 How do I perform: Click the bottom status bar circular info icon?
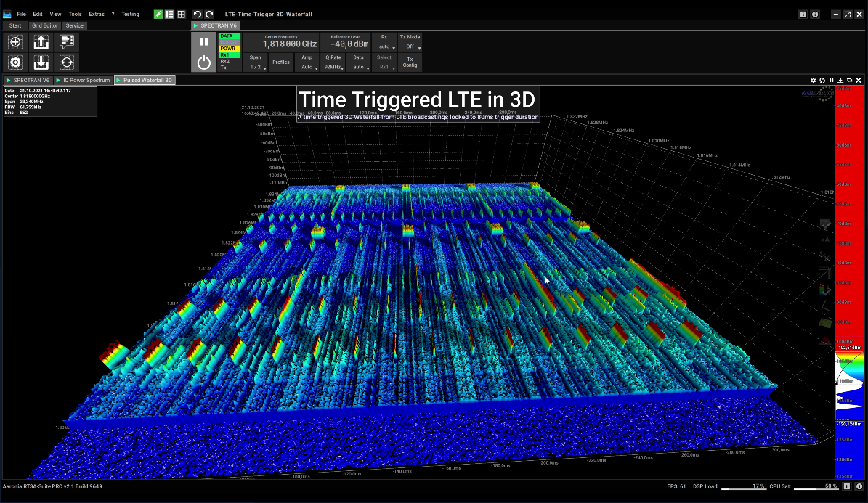[859, 486]
